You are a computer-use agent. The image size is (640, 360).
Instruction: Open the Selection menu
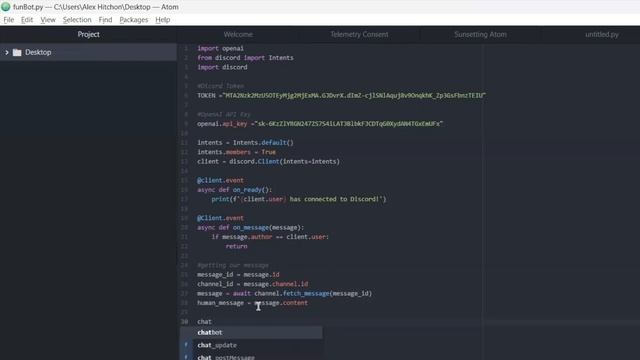pyautogui.click(x=77, y=20)
